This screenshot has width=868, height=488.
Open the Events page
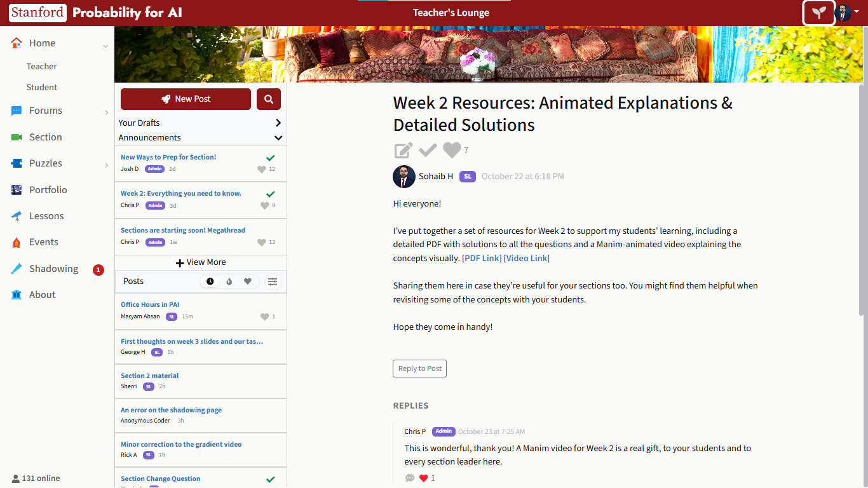point(44,242)
